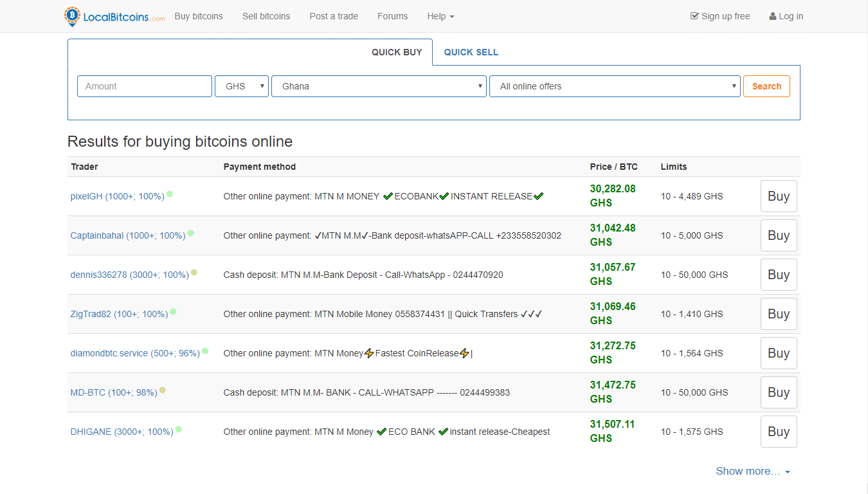The image size is (868, 494).
Task: Click MD-BTC Cash deposit payment text
Action: pyautogui.click(x=366, y=392)
